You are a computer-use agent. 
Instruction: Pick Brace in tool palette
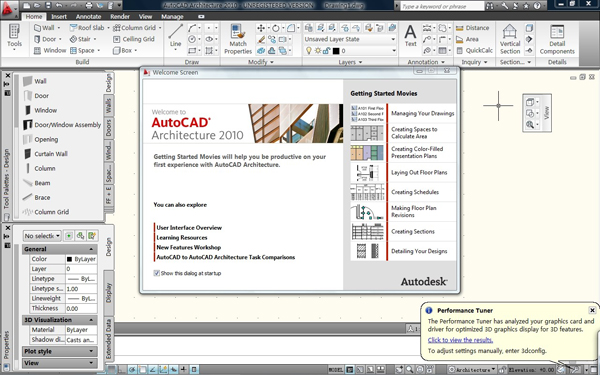(x=36, y=197)
